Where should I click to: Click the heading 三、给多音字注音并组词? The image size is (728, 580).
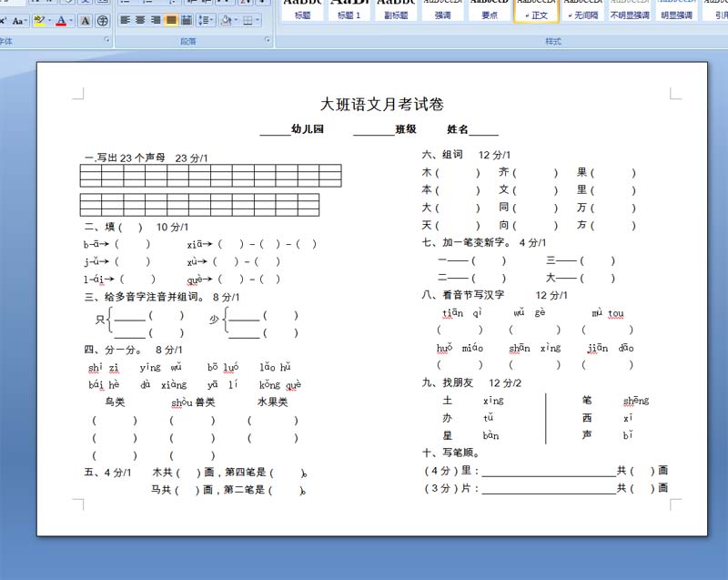145,297
